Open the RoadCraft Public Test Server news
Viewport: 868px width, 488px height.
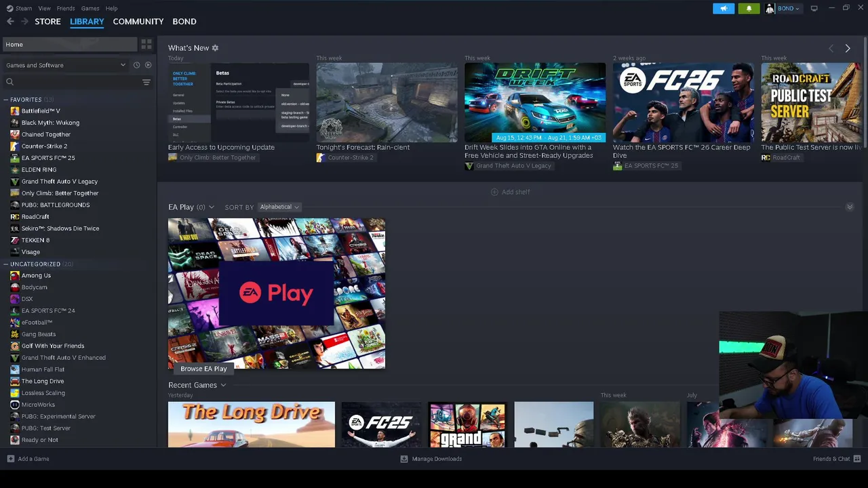click(x=811, y=102)
